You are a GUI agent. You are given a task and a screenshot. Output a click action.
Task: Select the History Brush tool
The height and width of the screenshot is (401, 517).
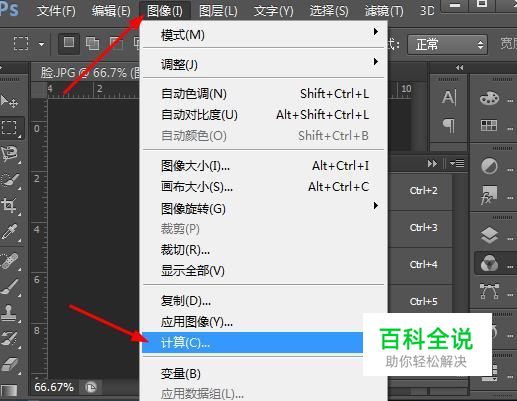tap(9, 339)
